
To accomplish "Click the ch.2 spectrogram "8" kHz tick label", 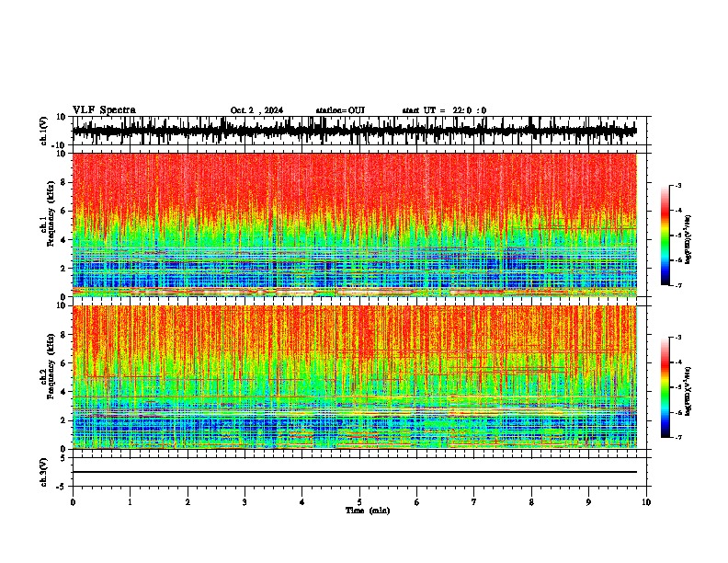I will tap(63, 335).
